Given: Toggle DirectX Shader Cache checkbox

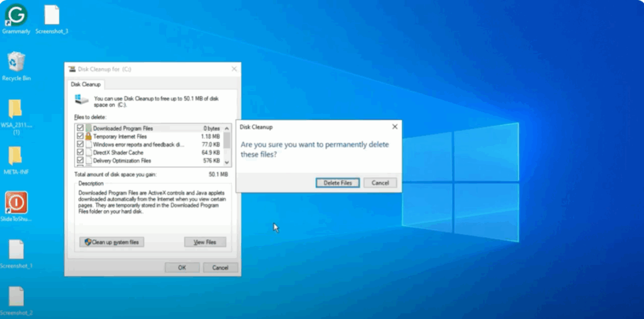Looking at the screenshot, I should (x=80, y=152).
